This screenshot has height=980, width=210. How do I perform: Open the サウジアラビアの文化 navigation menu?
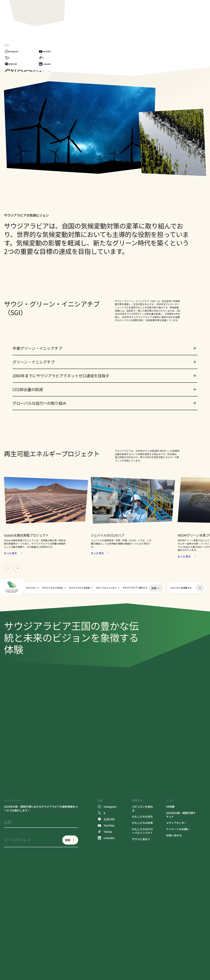coord(54,588)
